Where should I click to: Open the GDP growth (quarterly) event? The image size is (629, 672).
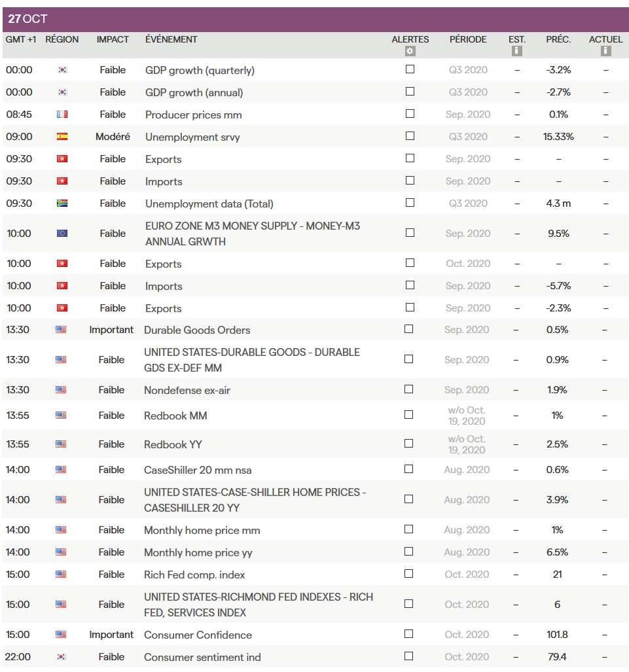[x=200, y=70]
